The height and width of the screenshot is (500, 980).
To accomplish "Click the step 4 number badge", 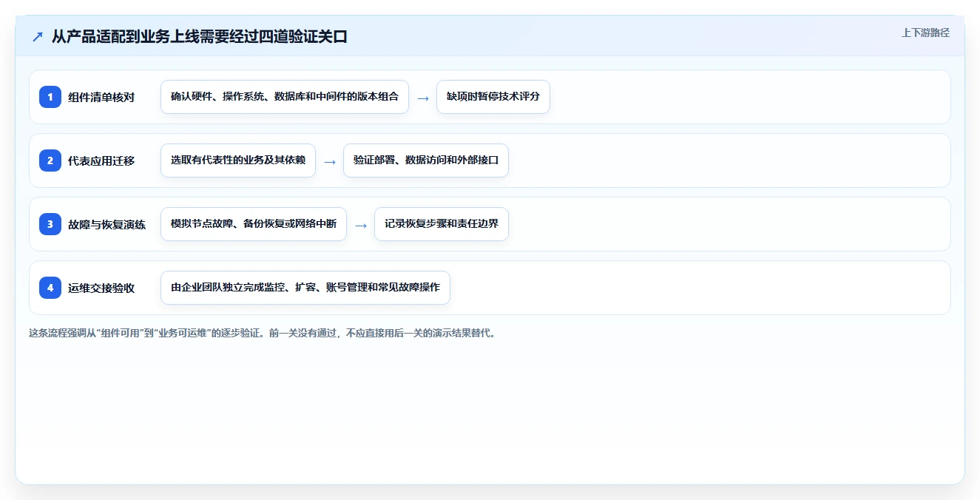I will pos(50,288).
